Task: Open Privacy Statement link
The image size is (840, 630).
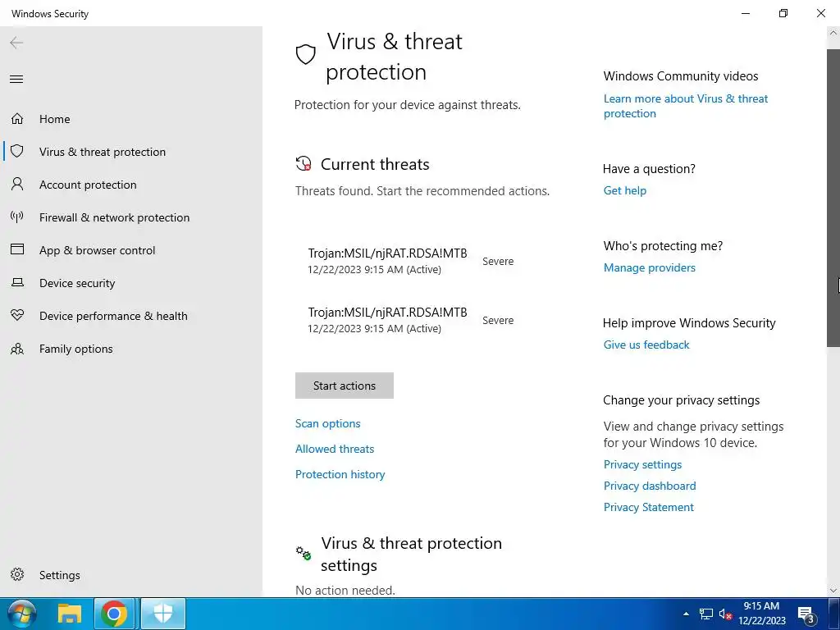Action: click(648, 507)
